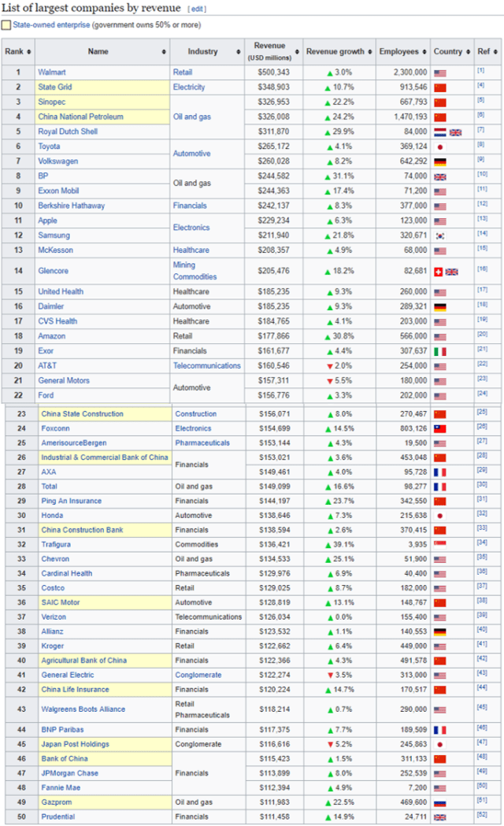Open the Walmart company link

pyautogui.click(x=52, y=72)
